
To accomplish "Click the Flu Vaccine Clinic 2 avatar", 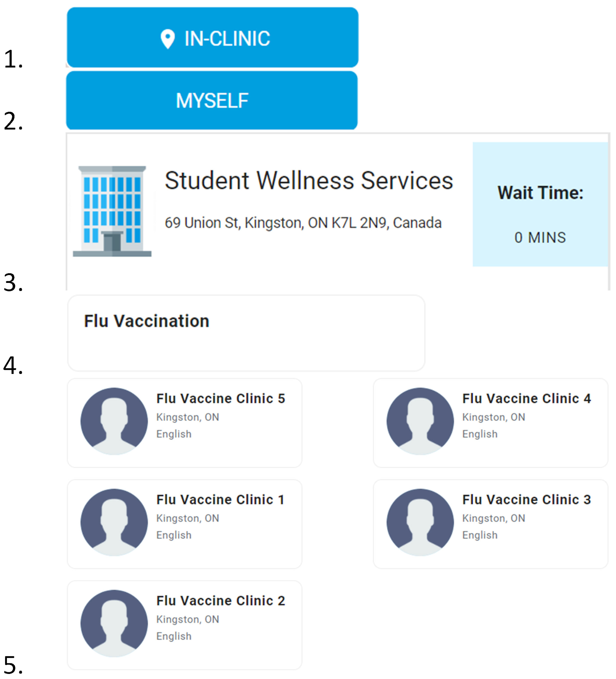I will pyautogui.click(x=114, y=623).
